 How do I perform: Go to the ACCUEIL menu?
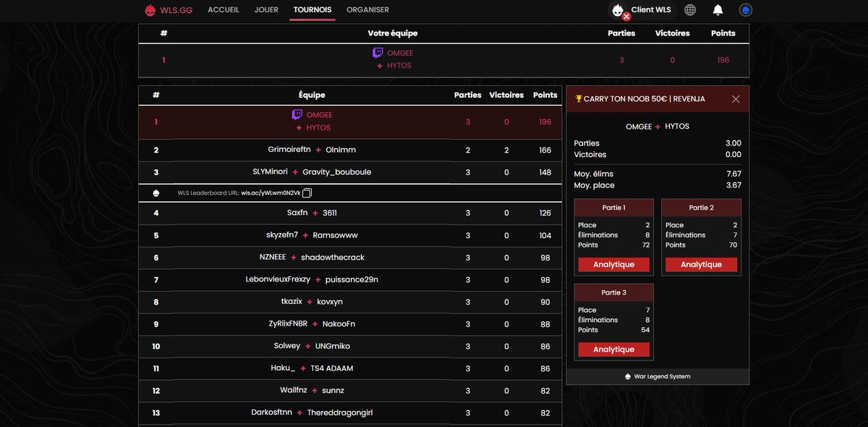(x=224, y=10)
